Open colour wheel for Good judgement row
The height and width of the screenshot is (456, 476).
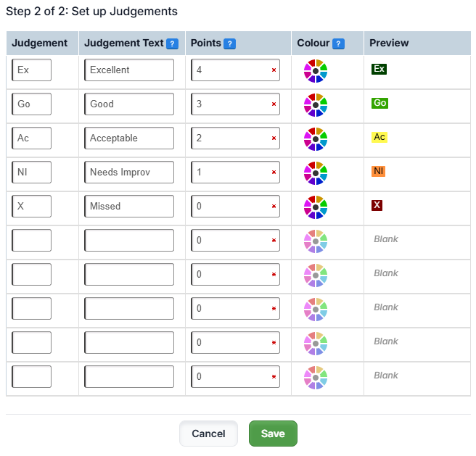pos(316,104)
